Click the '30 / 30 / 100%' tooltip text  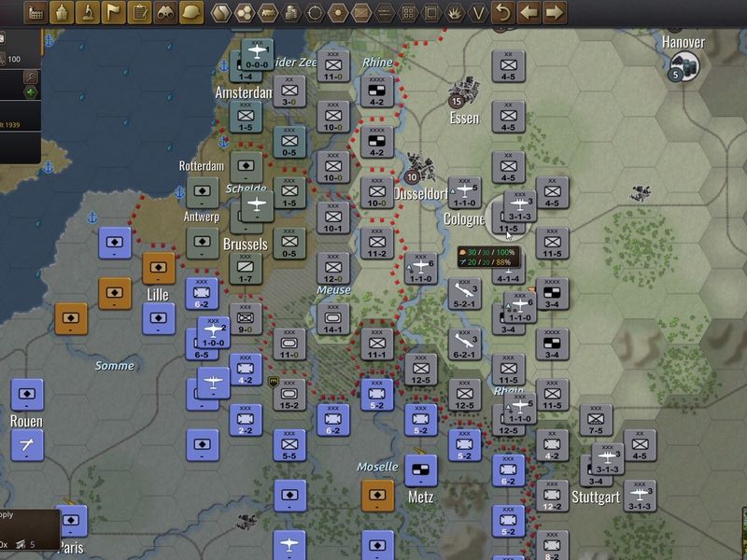491,252
